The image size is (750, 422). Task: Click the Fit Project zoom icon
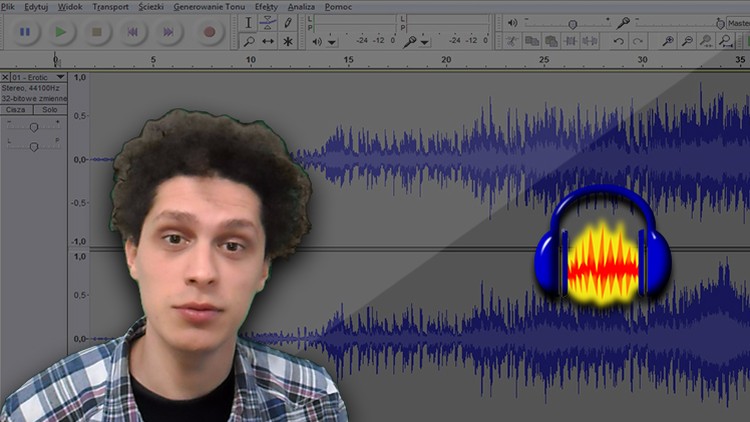[726, 42]
